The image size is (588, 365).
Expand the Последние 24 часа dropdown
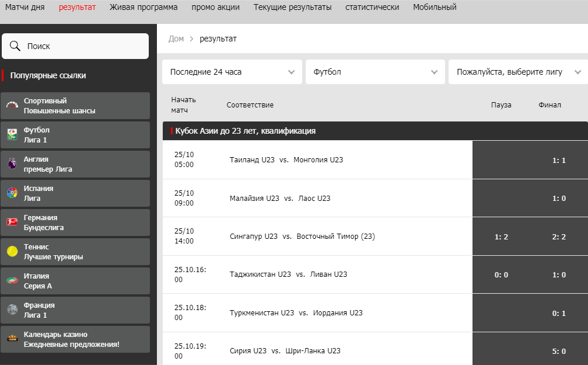point(232,72)
